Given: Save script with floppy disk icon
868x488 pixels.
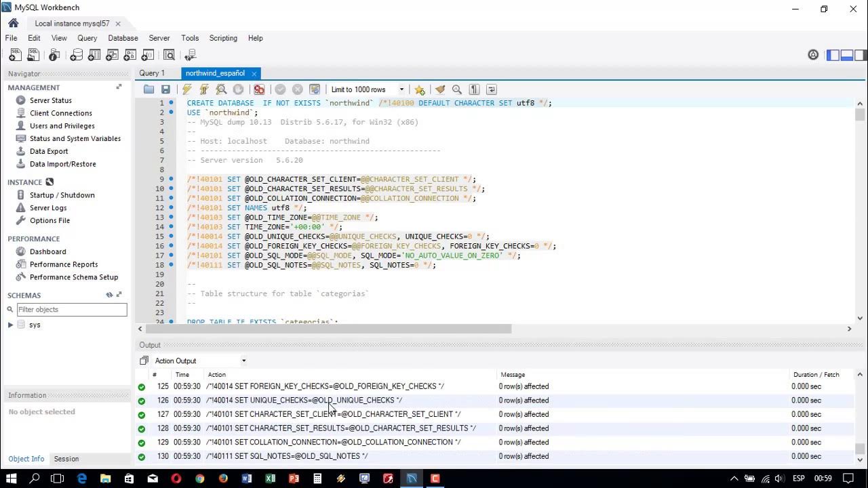Looking at the screenshot, I should pyautogui.click(x=165, y=89).
